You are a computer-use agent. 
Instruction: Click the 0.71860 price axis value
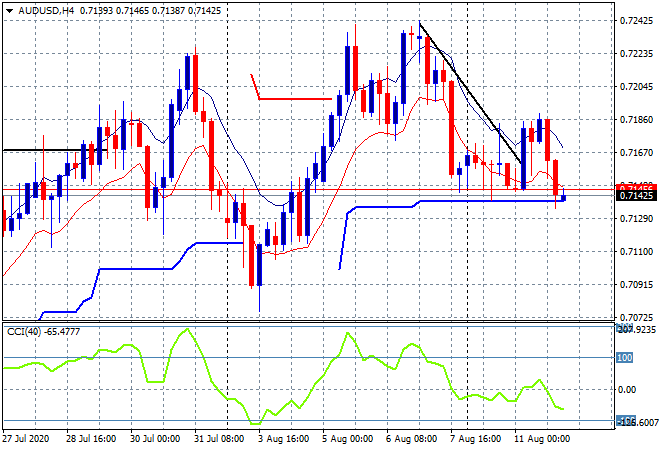coord(636,120)
